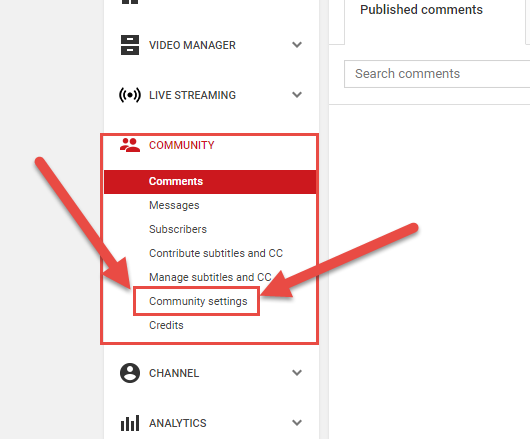The width and height of the screenshot is (530, 439).
Task: Click the Video Manager drawer icon
Action: tap(130, 45)
